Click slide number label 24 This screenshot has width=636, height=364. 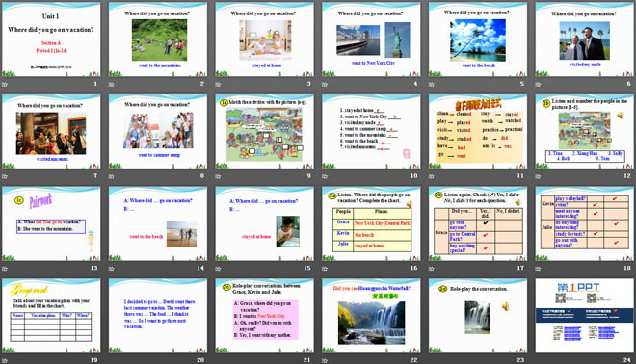(x=627, y=360)
